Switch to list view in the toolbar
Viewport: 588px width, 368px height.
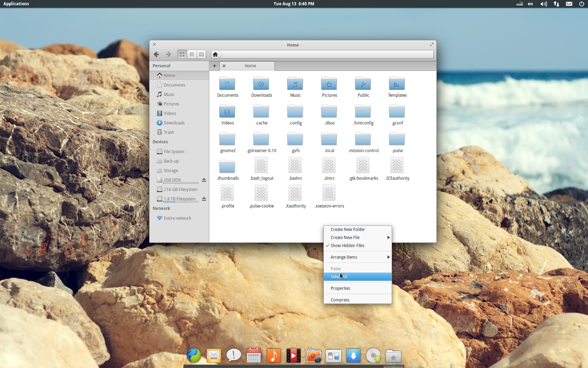click(191, 54)
